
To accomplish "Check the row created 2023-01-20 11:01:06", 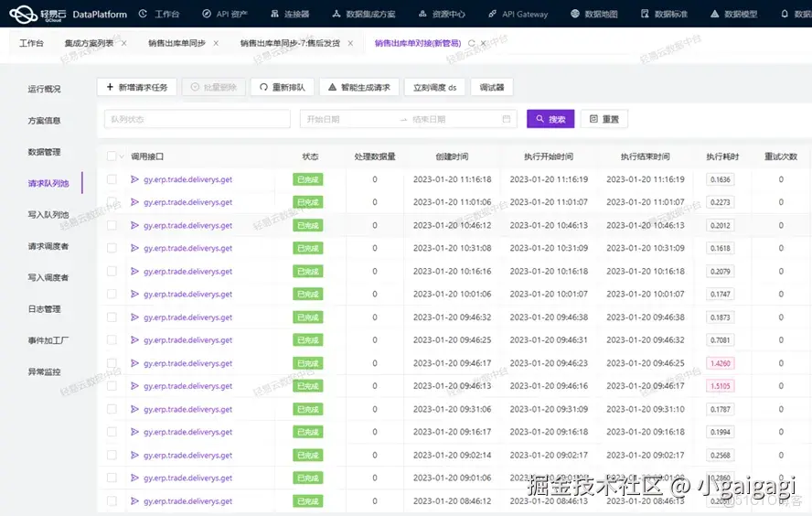I will 112,202.
